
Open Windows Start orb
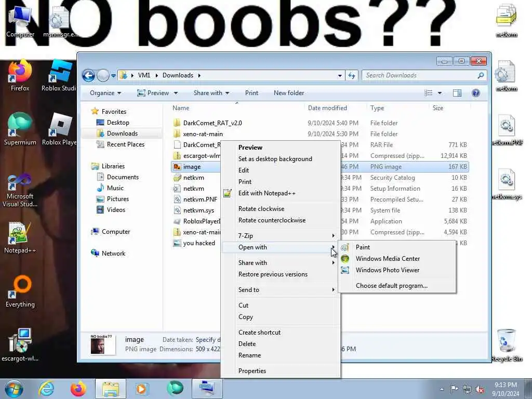[14, 389]
